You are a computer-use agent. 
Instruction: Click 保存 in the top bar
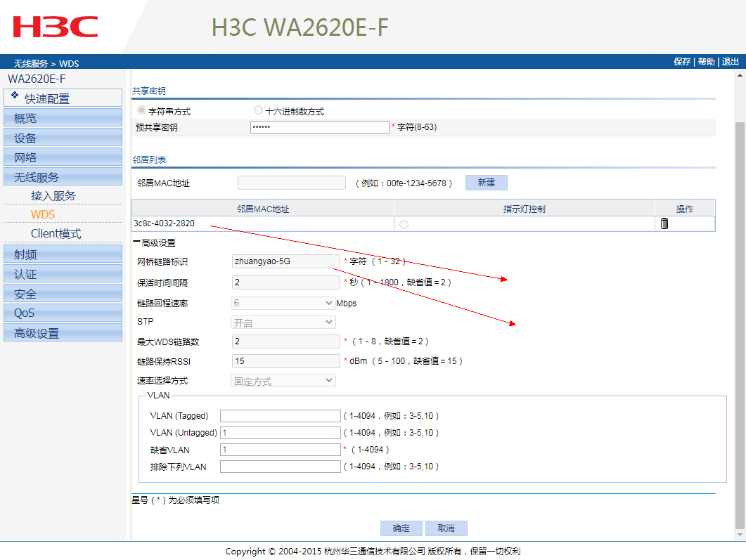682,62
